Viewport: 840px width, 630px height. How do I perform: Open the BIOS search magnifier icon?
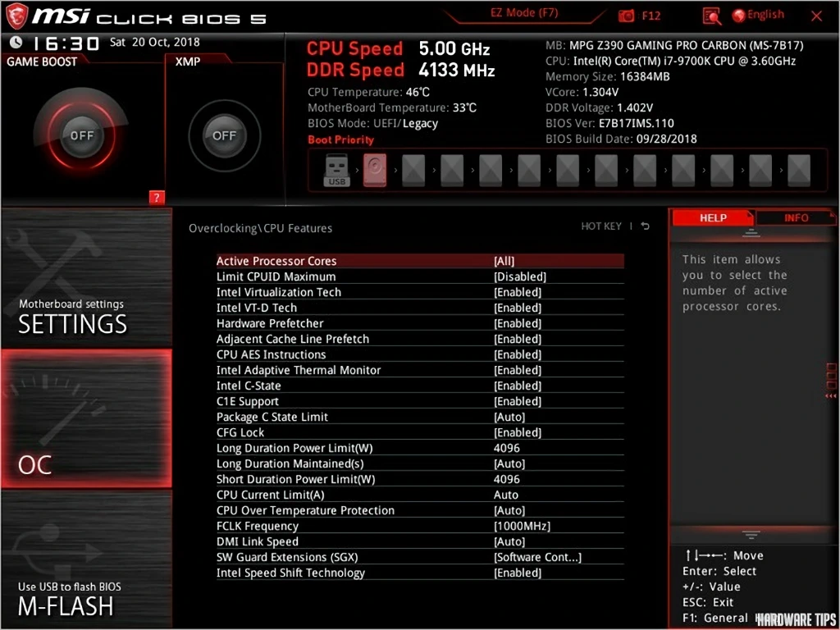(x=712, y=16)
